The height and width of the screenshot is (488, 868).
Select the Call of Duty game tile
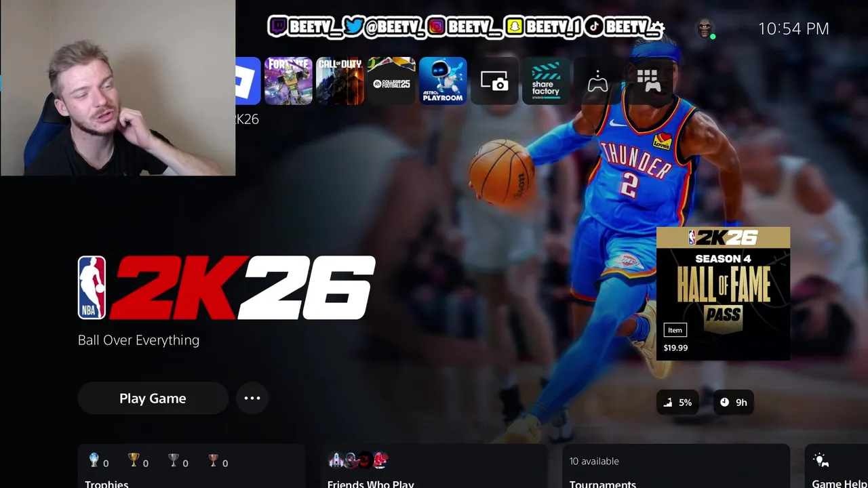(x=340, y=81)
